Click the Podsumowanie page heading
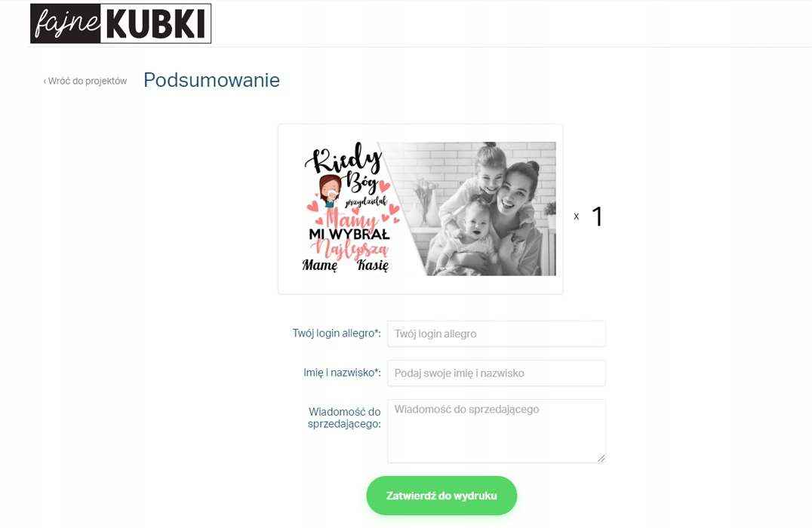Viewport: 812px width, 528px height. click(x=211, y=80)
